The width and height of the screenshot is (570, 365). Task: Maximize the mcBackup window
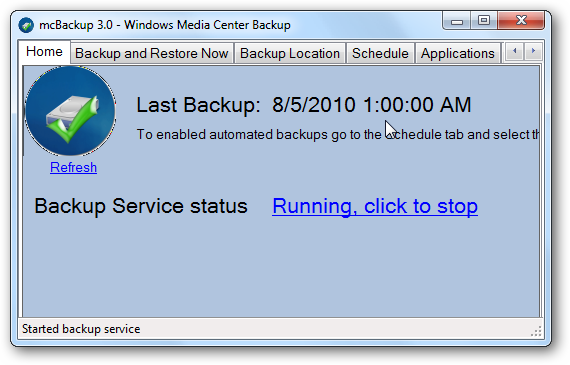click(x=484, y=21)
